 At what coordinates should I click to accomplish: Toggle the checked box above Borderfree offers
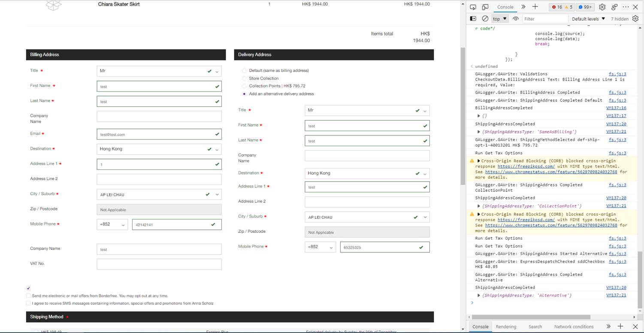(x=28, y=288)
